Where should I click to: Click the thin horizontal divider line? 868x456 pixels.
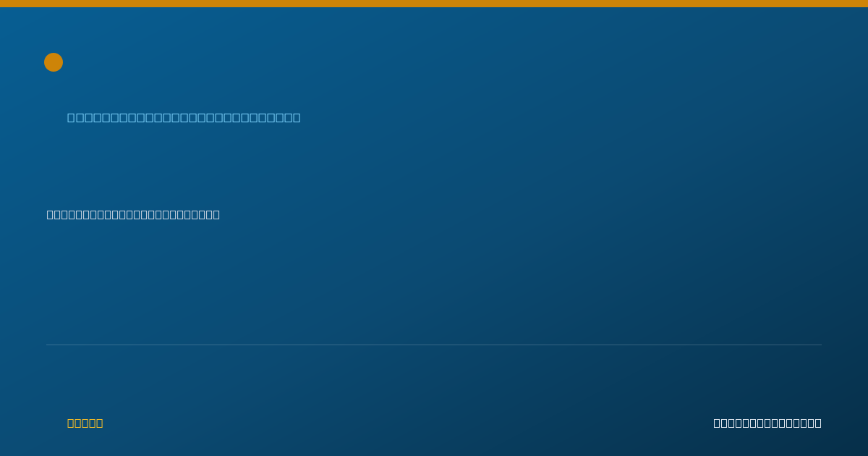[434, 345]
